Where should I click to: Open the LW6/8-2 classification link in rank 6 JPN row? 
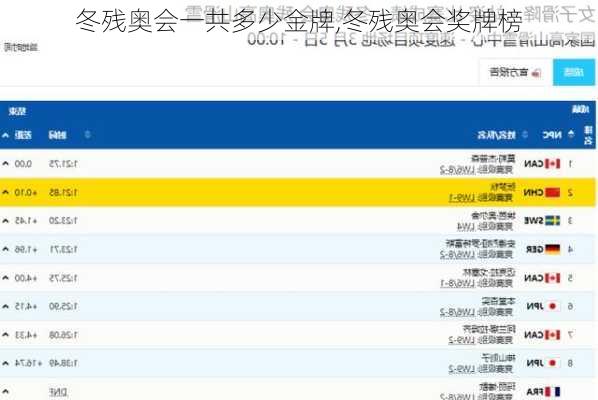click(457, 312)
